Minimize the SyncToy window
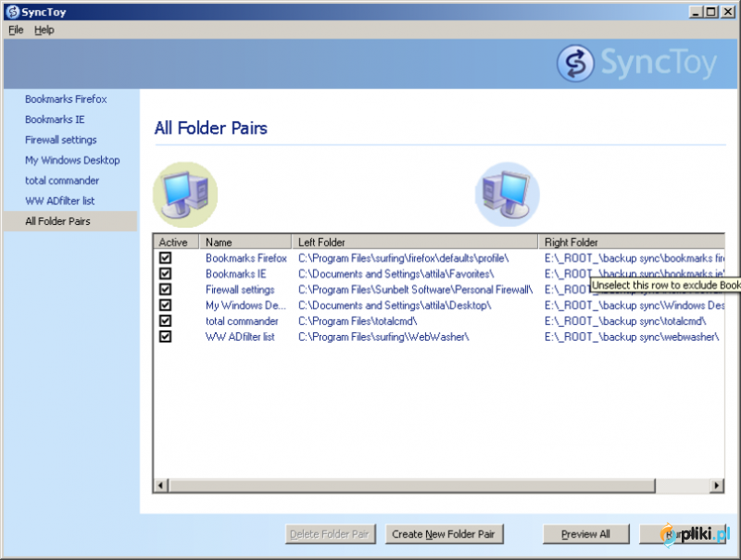The height and width of the screenshot is (560, 741). (696, 12)
